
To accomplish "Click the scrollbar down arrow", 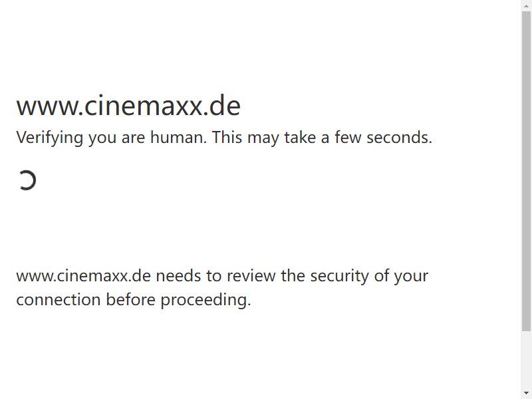I will 526,394.
